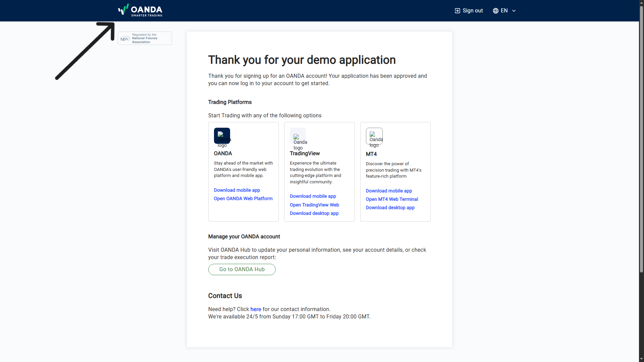Click the scrollbar down arrow
The width and height of the screenshot is (644, 362).
click(x=641, y=359)
